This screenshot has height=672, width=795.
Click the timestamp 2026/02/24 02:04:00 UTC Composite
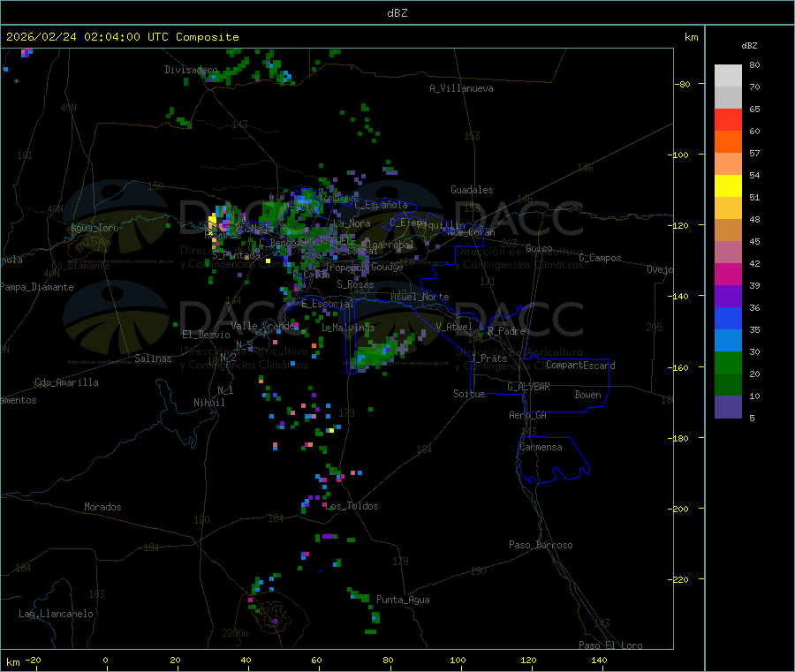pyautogui.click(x=122, y=37)
